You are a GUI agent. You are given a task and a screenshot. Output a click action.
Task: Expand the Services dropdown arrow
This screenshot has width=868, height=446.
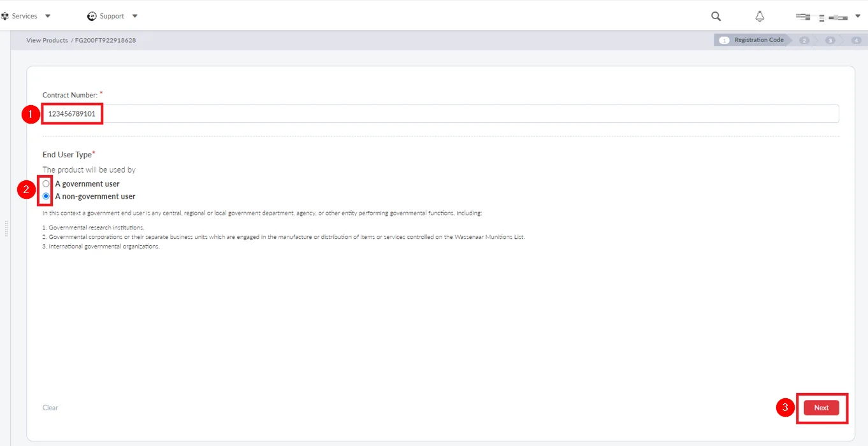48,16
